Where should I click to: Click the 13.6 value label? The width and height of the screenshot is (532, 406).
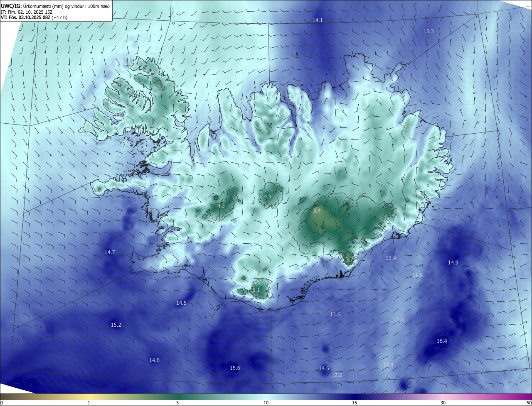335,315
